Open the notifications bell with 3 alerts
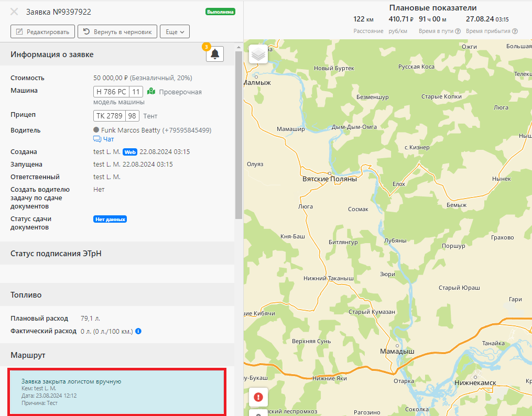Viewport: 532px width, 416px height. pyautogui.click(x=215, y=54)
